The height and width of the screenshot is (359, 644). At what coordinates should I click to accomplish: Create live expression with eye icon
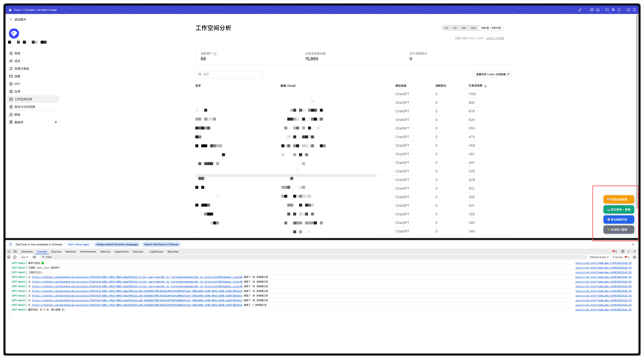coord(35,257)
